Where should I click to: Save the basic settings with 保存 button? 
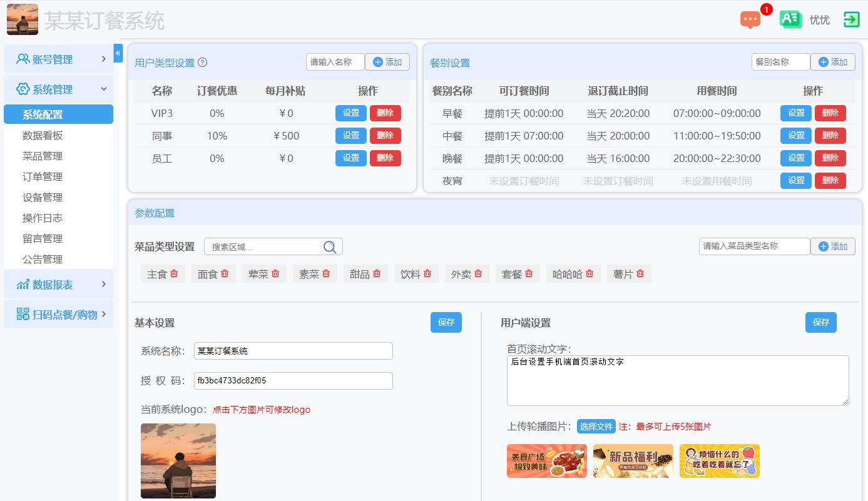446,323
